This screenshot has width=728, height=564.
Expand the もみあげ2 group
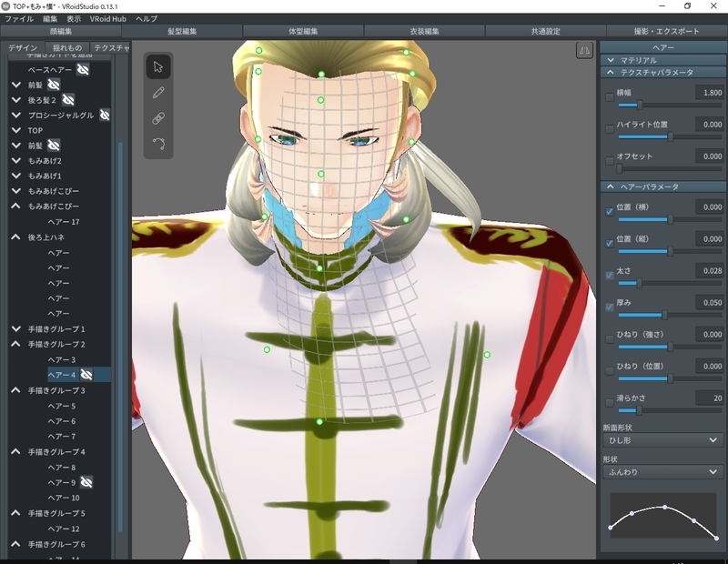coord(15,161)
